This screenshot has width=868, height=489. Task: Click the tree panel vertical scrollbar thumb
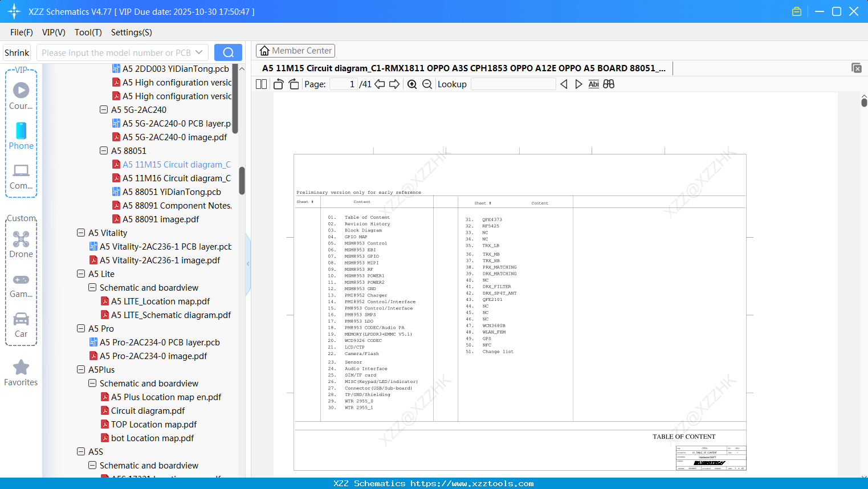242,181
